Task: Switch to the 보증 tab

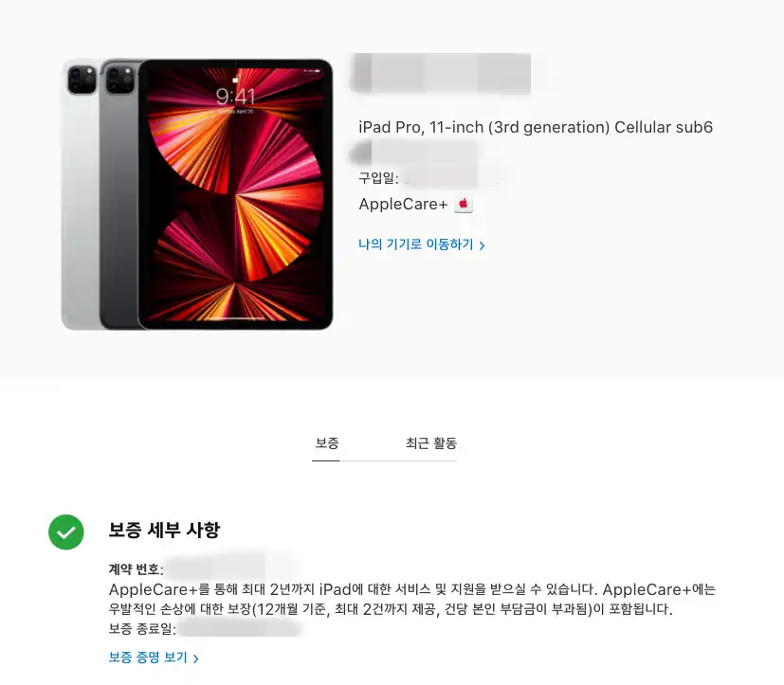Action: (x=326, y=443)
